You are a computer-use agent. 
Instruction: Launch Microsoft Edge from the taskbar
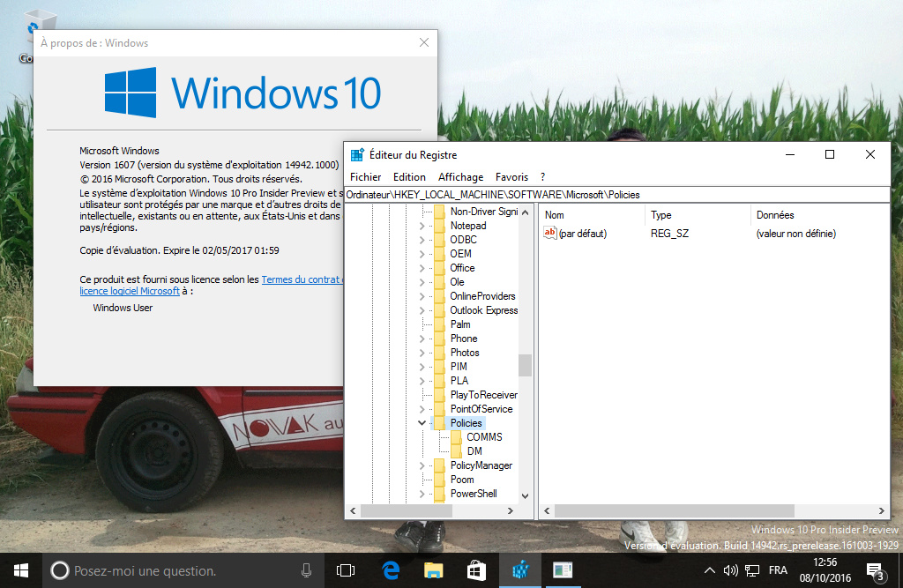coord(391,570)
